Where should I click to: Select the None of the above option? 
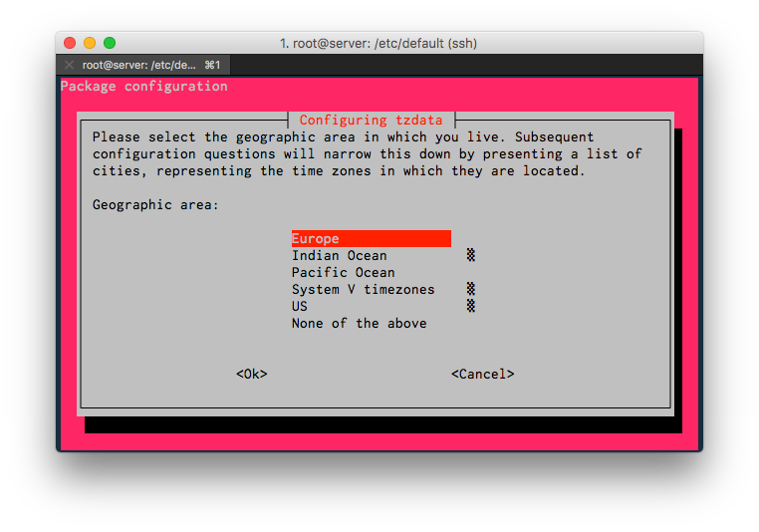tap(359, 324)
